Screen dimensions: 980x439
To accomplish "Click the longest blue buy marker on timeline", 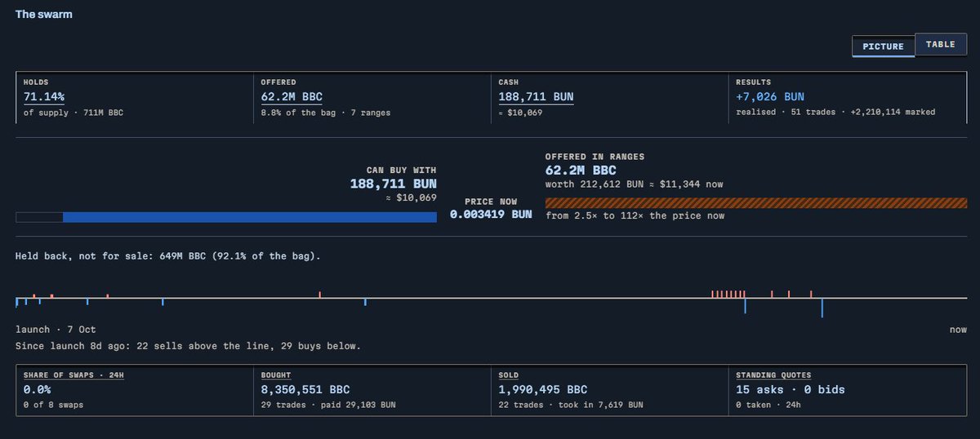I will [x=822, y=308].
